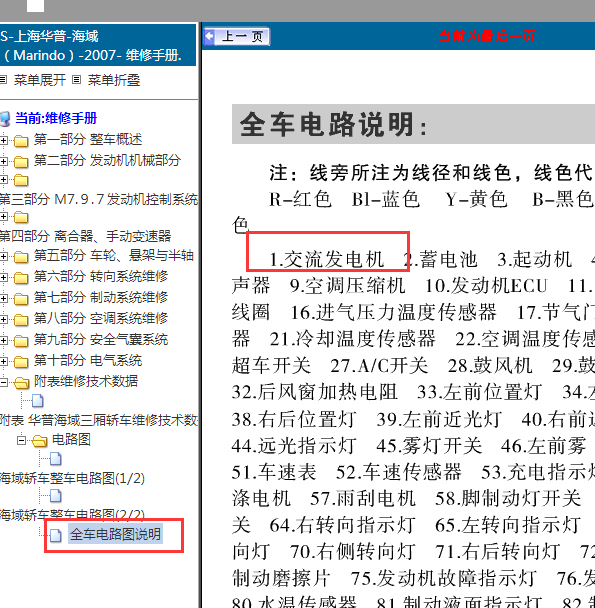Expand the 第八部分 空调系统维修 node
Screen dimensions: 595x608
pos(3,319)
